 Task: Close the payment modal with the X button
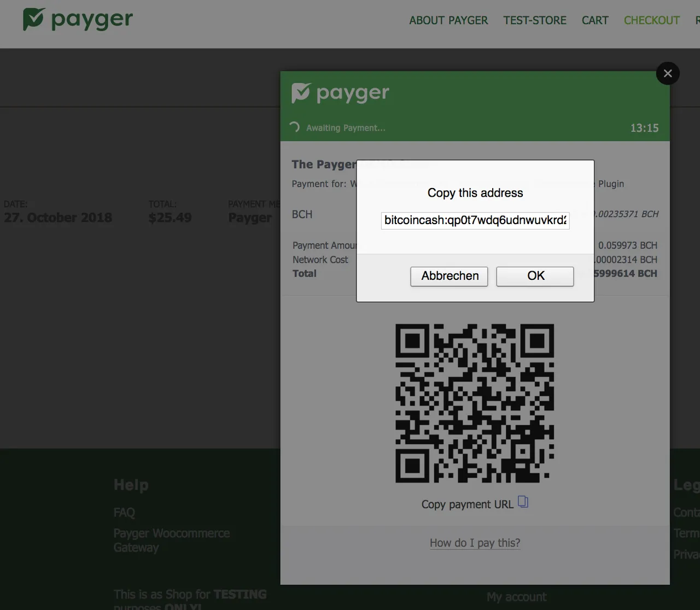[x=668, y=73]
